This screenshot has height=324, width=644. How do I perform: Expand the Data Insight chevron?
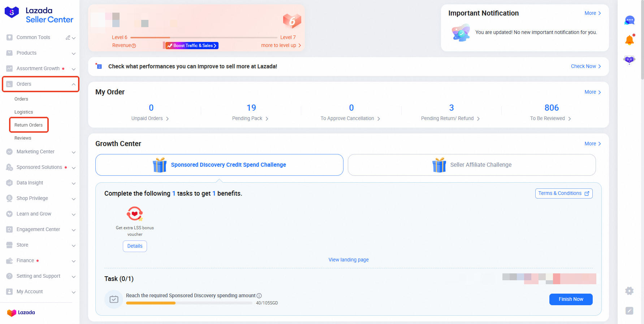[74, 183]
